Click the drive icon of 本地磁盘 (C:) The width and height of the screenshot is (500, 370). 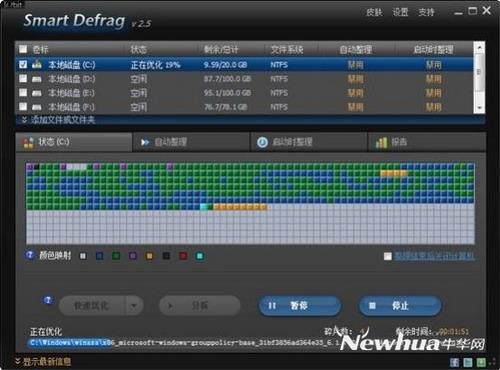(x=37, y=64)
